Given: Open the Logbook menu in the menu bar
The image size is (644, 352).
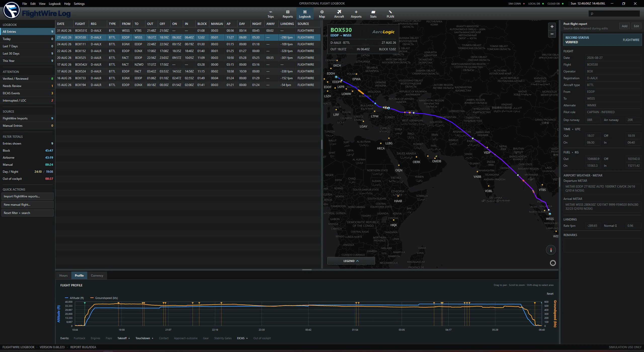Looking at the screenshot, I should pos(55,4).
